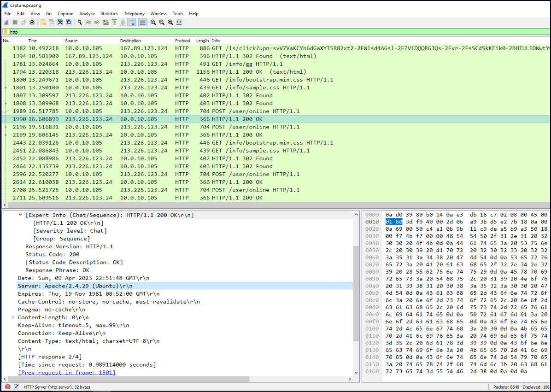Zoom out the main window text

[162, 23]
